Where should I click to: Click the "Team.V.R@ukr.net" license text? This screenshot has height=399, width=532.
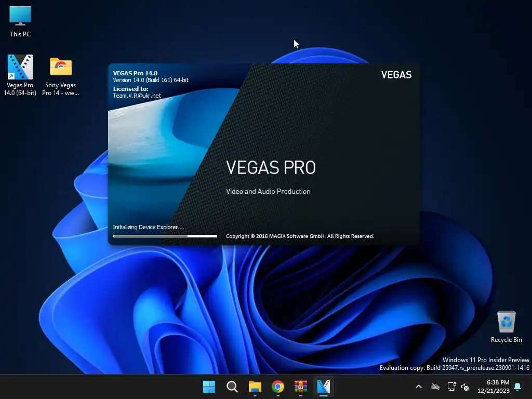pos(137,96)
